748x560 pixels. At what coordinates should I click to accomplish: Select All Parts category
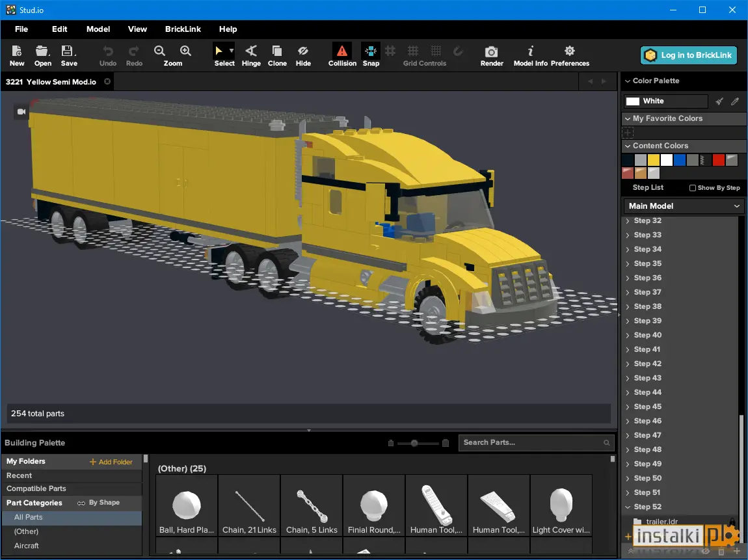click(x=72, y=517)
